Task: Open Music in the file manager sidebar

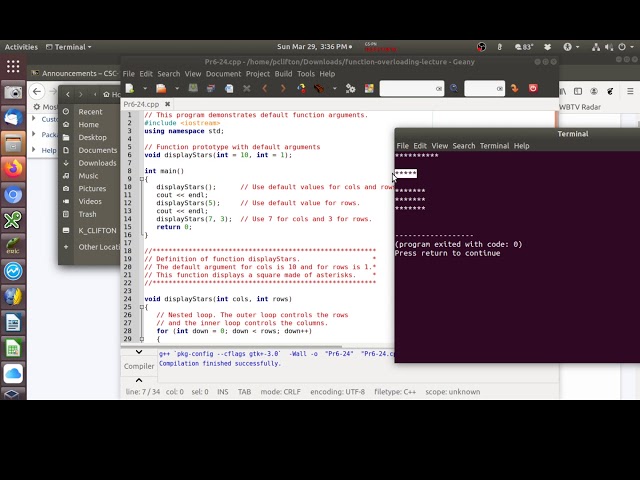Action: pos(88,176)
